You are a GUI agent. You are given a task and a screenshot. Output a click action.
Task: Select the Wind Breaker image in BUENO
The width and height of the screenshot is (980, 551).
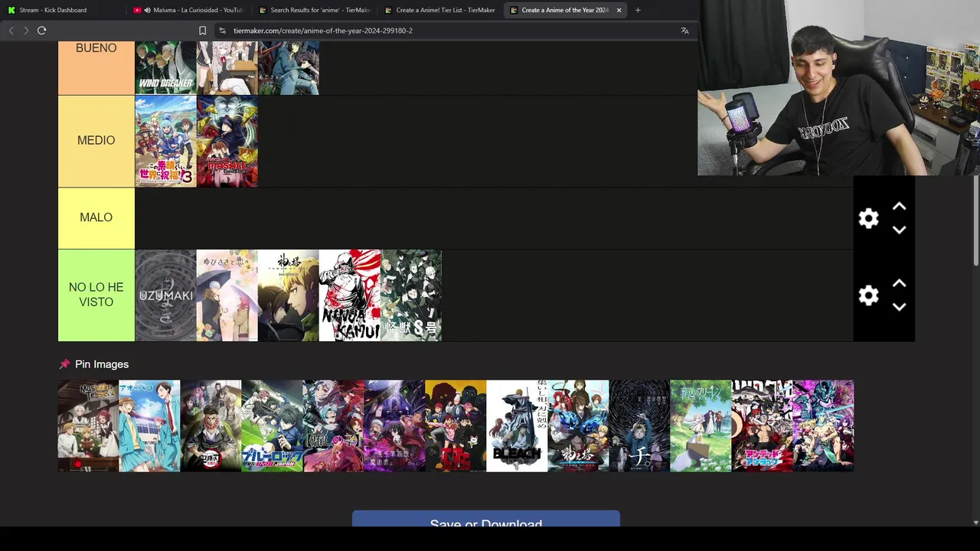(165, 67)
